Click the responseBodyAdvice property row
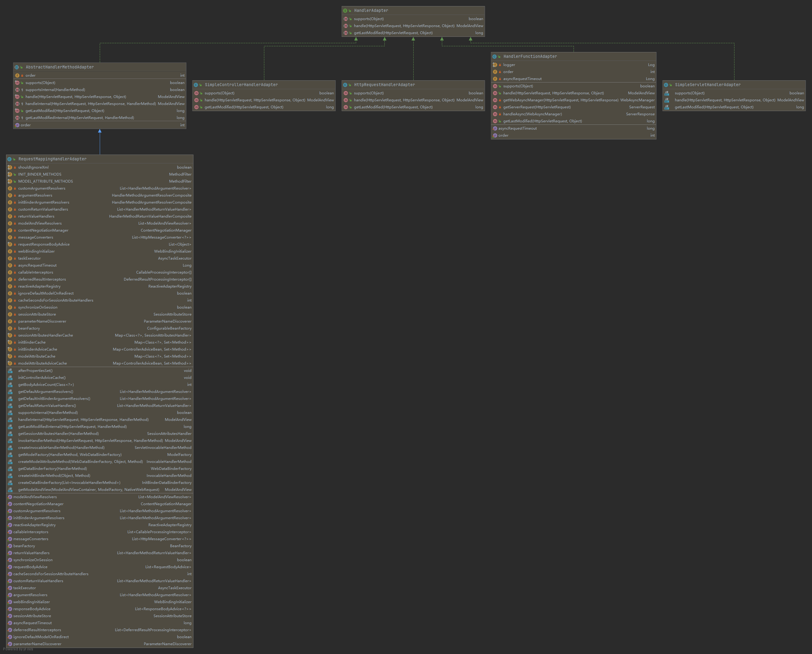This screenshot has height=654, width=812. pos(100,609)
